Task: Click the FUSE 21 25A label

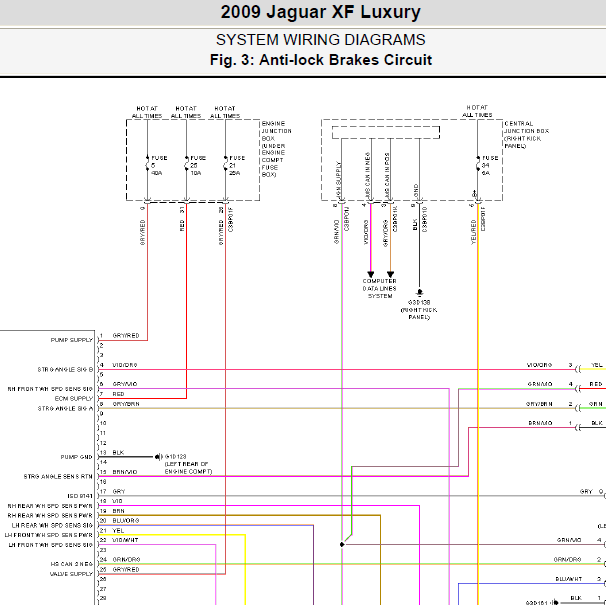Action: click(x=237, y=165)
